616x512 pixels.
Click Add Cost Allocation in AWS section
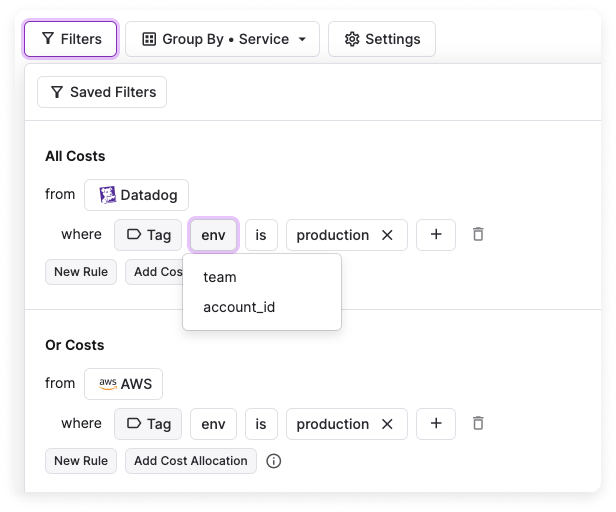[191, 461]
